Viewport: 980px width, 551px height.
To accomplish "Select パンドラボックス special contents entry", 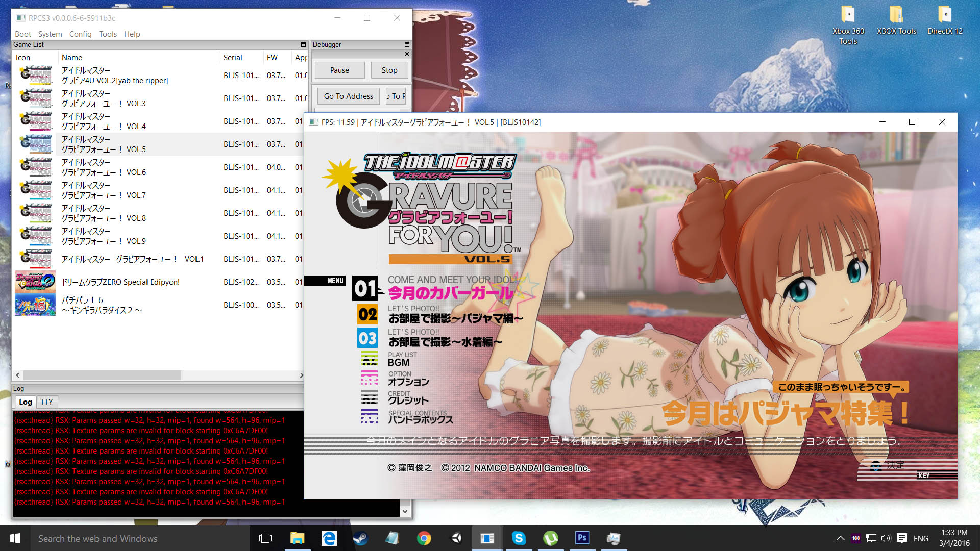I will [421, 420].
